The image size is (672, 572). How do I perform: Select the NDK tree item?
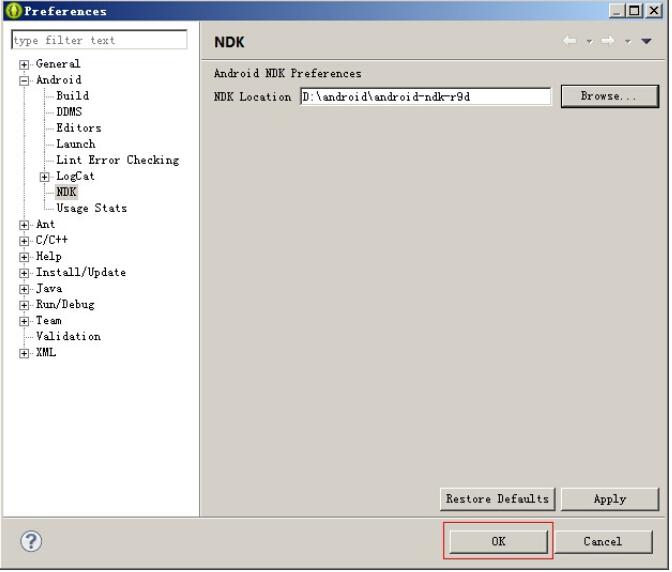click(66, 192)
